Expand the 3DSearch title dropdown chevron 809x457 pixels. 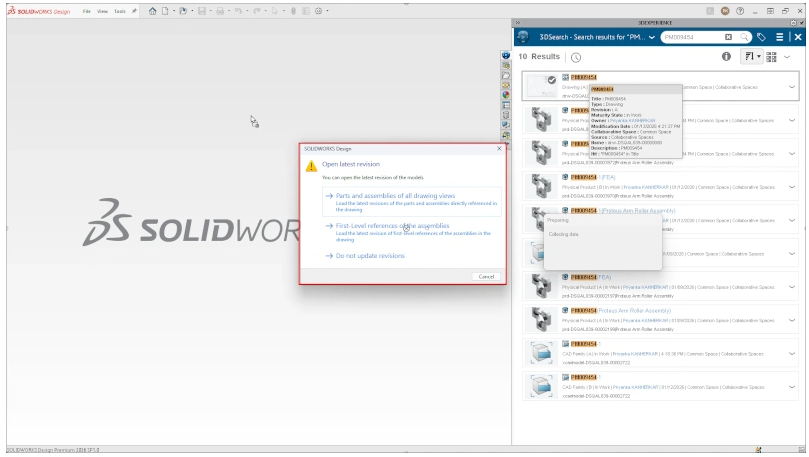[652, 38]
